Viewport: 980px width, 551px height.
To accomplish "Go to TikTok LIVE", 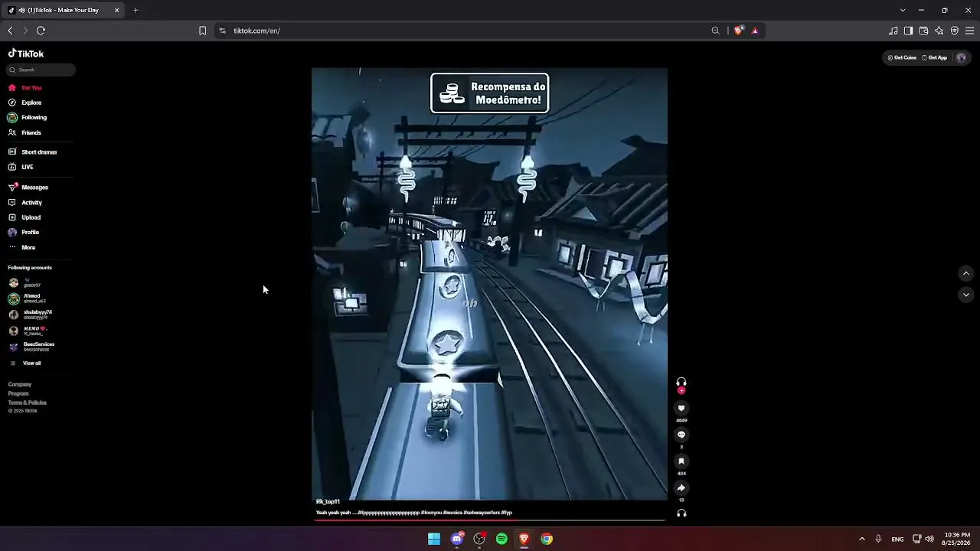I will (21, 167).
